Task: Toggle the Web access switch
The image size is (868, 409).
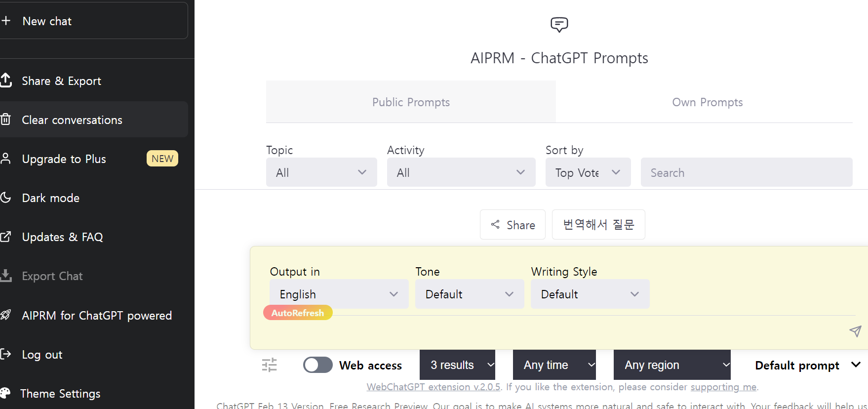Action: (x=317, y=365)
